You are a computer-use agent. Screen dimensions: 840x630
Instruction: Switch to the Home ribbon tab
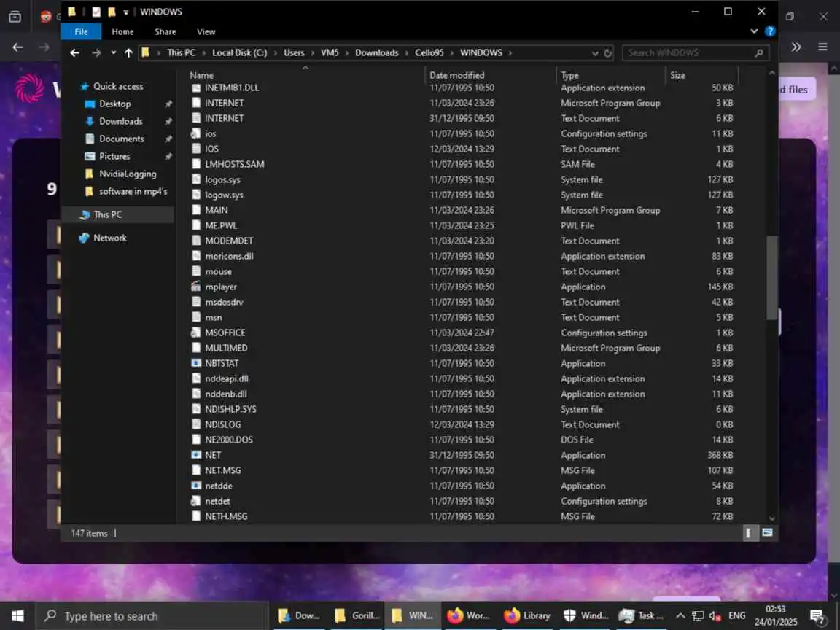[x=122, y=31]
